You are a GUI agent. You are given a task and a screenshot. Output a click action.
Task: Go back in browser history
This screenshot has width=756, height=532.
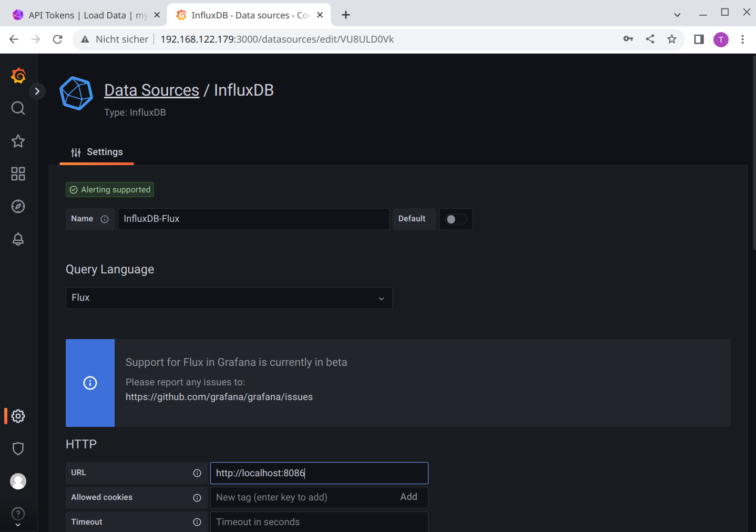pyautogui.click(x=14, y=39)
